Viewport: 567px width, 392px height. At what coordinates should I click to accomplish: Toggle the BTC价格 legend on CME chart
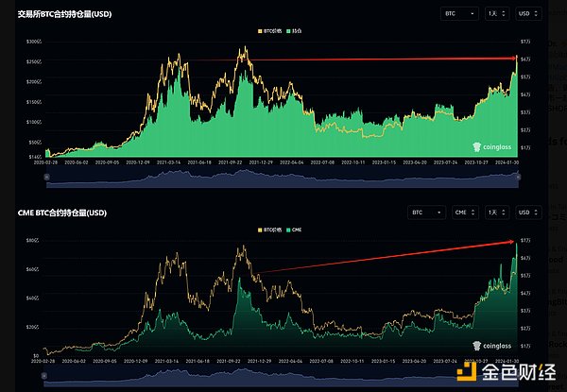pos(272,231)
